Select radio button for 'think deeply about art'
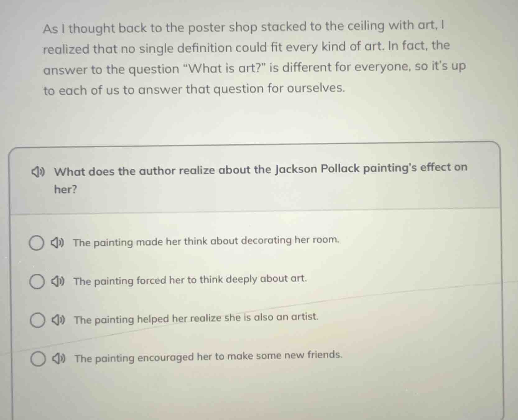The image size is (518, 420). click(37, 282)
